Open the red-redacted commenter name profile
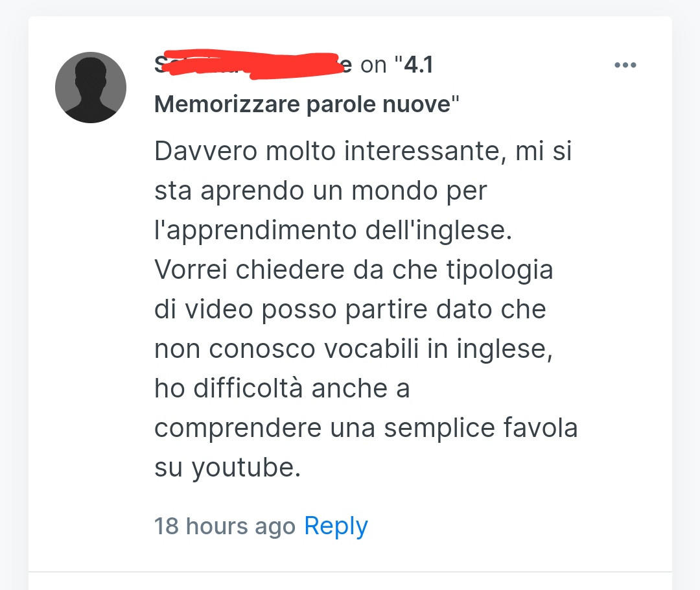Screen dimensions: 700x590 click(x=253, y=65)
